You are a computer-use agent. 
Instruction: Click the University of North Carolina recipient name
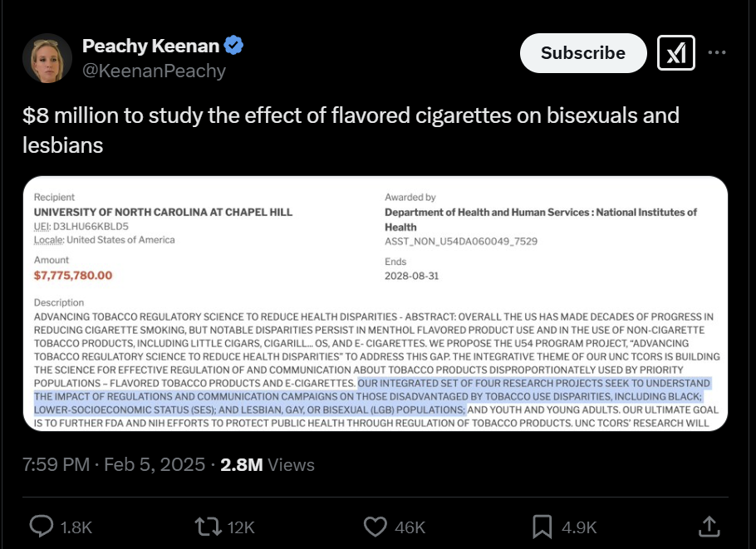163,213
